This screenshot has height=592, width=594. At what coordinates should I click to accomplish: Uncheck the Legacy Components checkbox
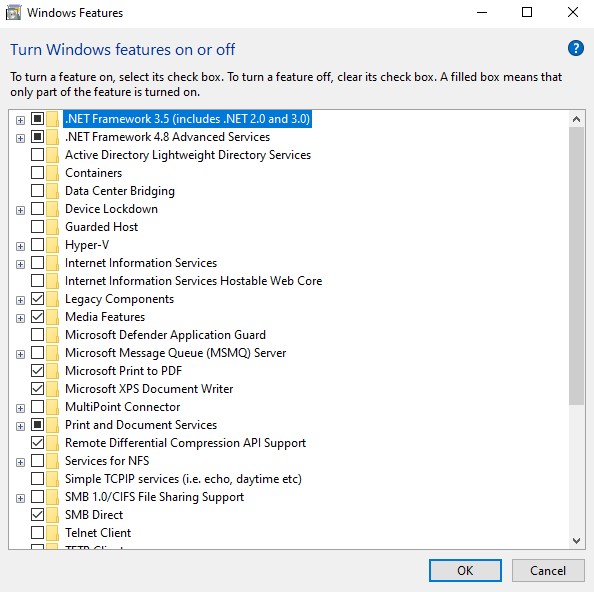click(x=38, y=298)
